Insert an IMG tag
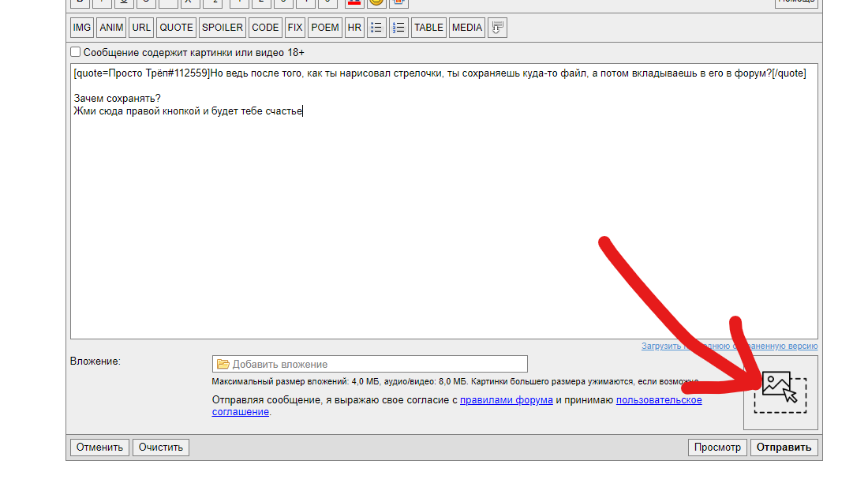The image size is (868, 487). (82, 27)
